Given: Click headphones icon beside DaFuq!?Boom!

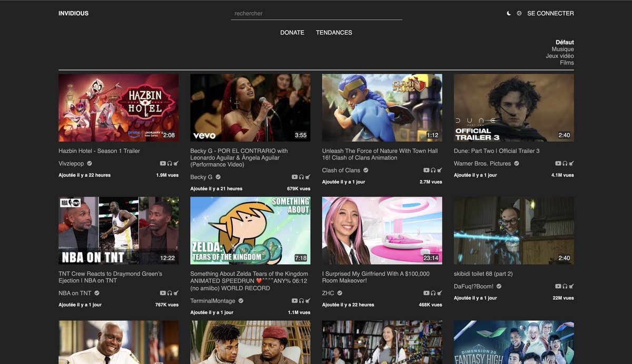Looking at the screenshot, I should click(565, 287).
